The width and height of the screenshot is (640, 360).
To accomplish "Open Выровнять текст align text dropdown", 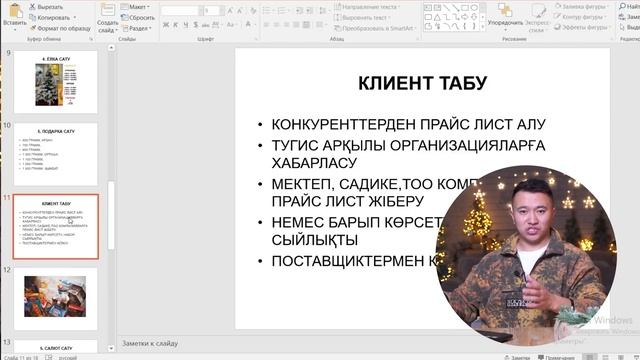I will point(362,18).
